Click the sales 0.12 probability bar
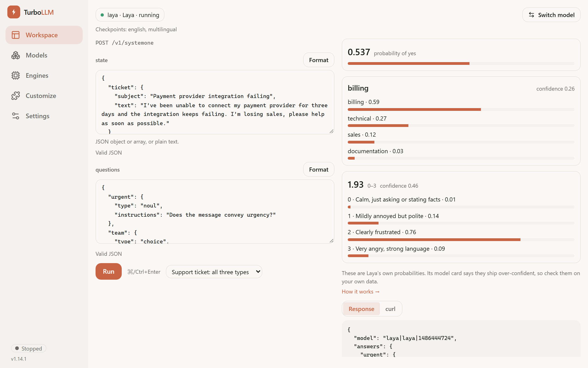 (461, 142)
